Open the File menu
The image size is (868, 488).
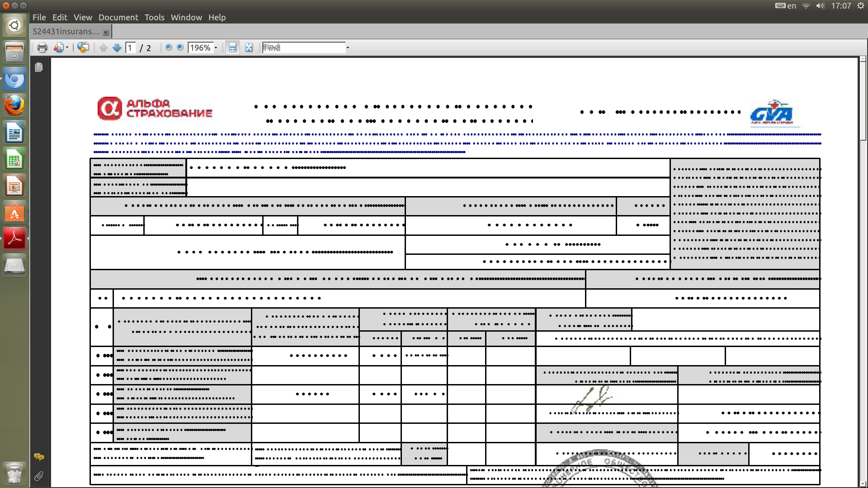pyautogui.click(x=39, y=17)
